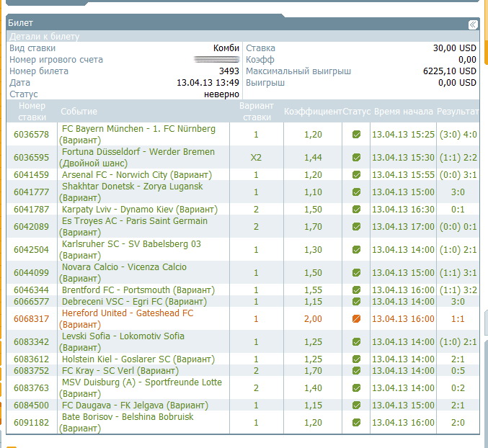Image resolution: width=488 pixels, height=448 pixels.
Task: Click green status icon for Brentford FC row
Action: 356,290
